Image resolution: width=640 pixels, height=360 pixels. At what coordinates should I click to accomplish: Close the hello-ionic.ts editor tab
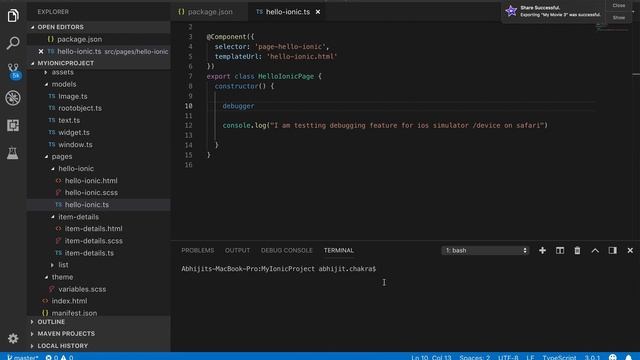[x=318, y=12]
